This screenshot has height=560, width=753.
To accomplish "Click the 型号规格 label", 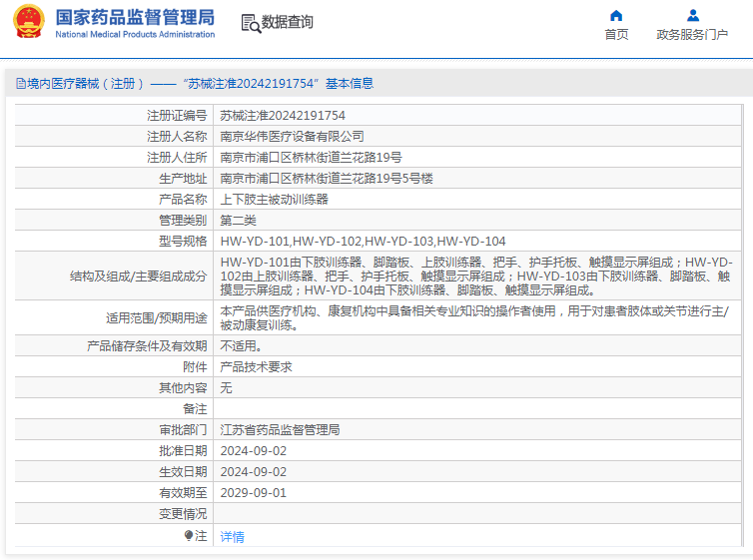I will pyautogui.click(x=183, y=242).
